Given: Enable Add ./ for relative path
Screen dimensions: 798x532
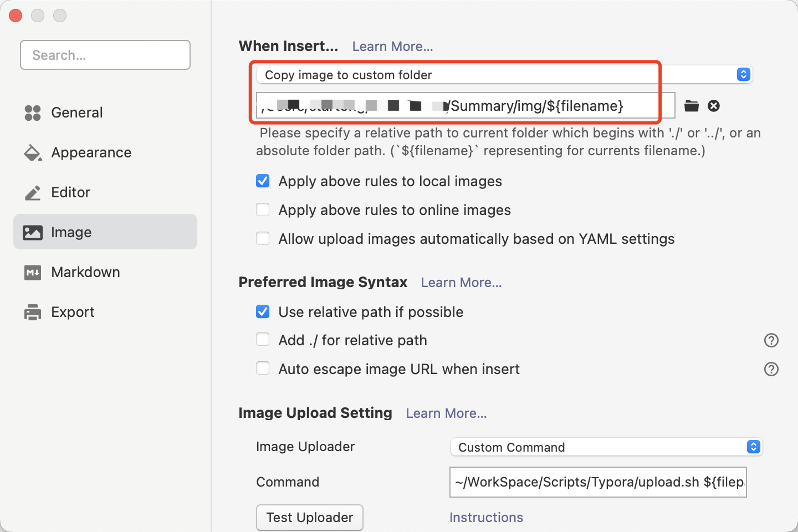Looking at the screenshot, I should [263, 340].
